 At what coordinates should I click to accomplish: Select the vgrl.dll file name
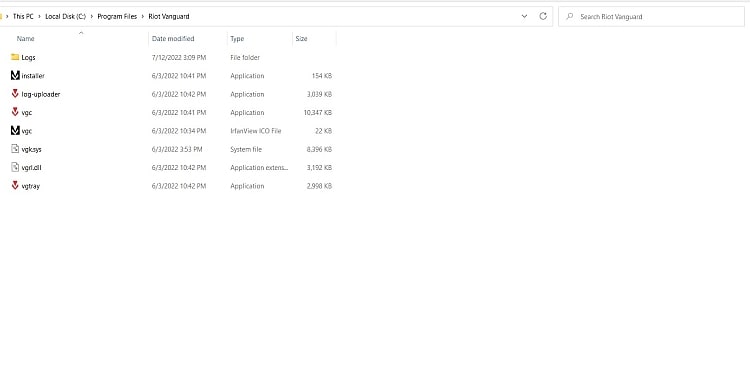32,167
